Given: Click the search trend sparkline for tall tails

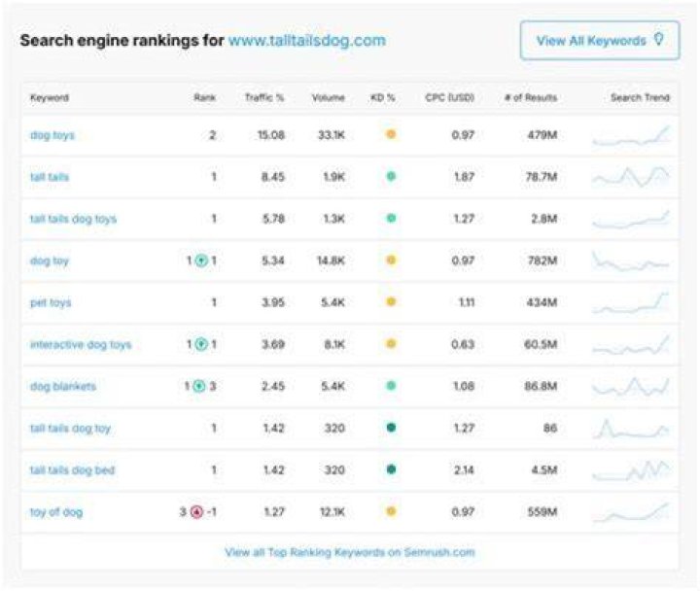Looking at the screenshot, I should 631,177.
